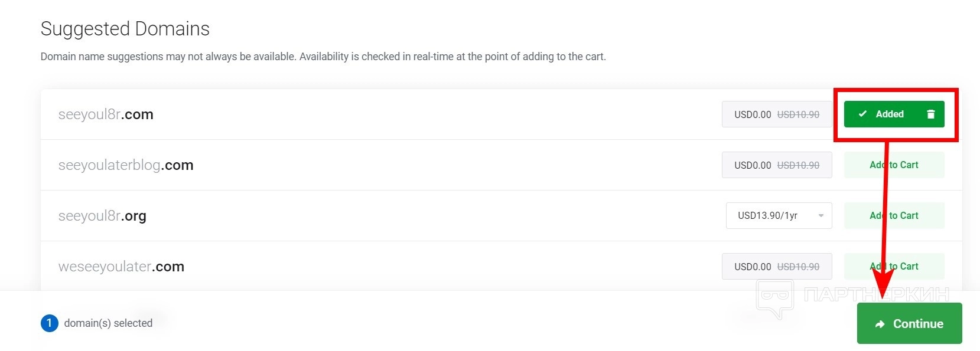This screenshot has height=351, width=980.
Task: Click the seeyoulaterblog.com USD0.00 price box
Action: 776,165
